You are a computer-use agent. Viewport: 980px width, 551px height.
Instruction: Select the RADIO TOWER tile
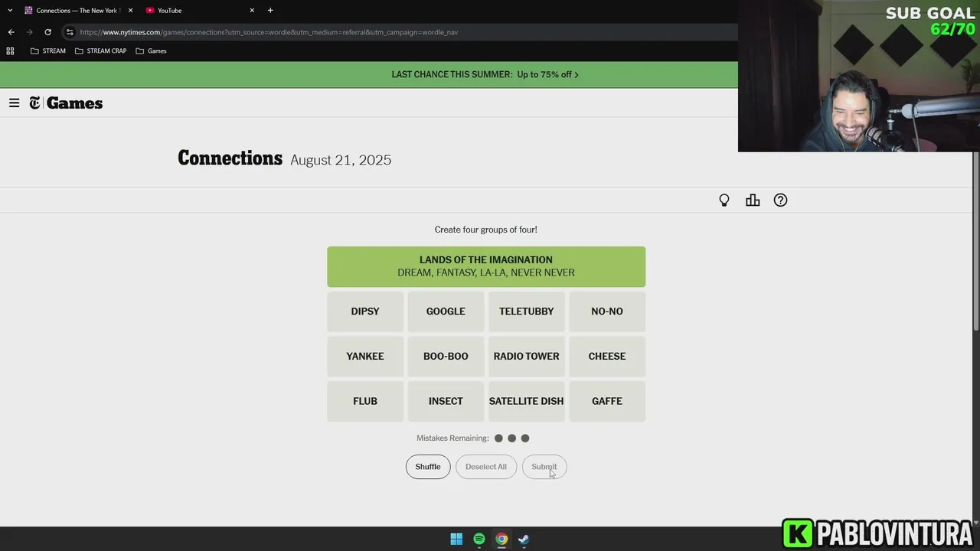coord(527,356)
